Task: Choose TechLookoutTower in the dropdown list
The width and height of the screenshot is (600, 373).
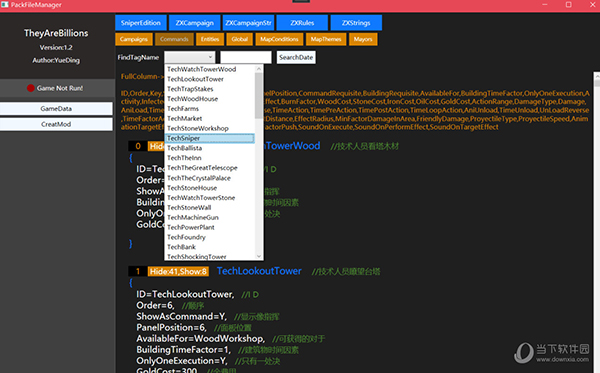Action: click(x=210, y=79)
